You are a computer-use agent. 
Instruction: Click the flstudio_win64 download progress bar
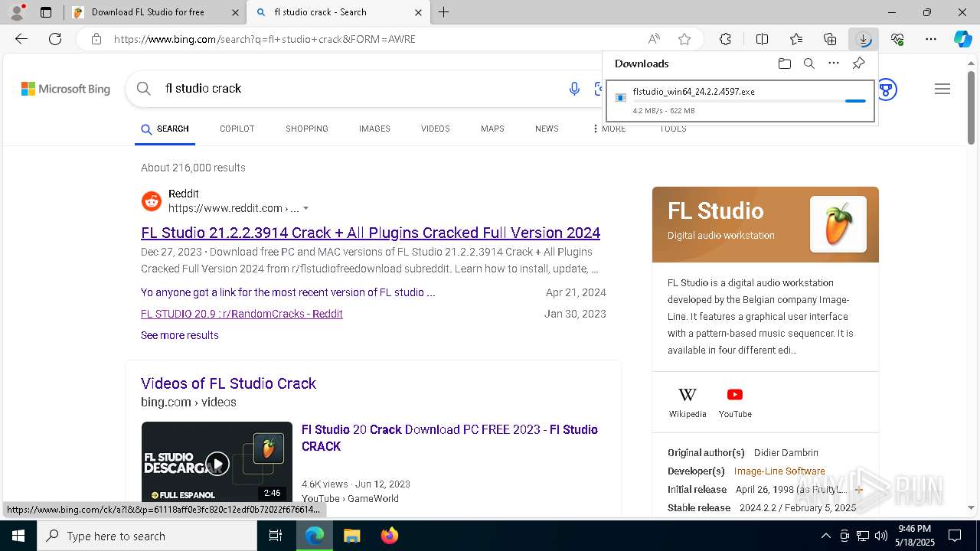point(749,101)
